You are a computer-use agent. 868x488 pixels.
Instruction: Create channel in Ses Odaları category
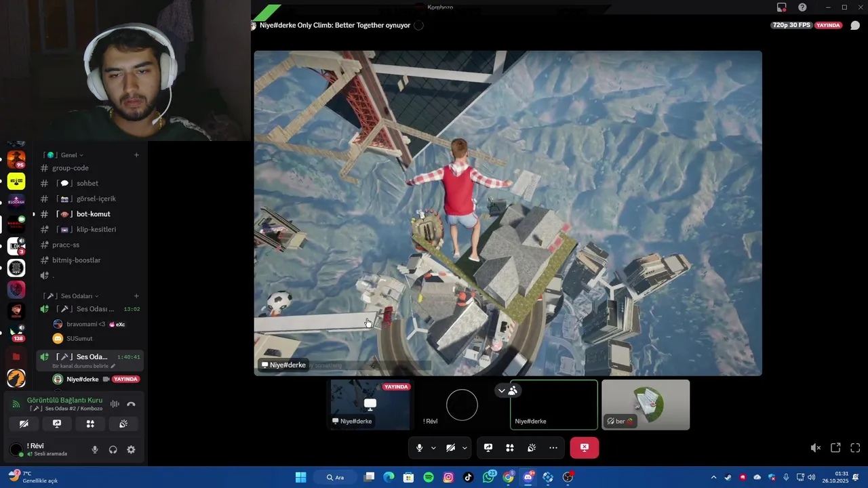[136, 296]
